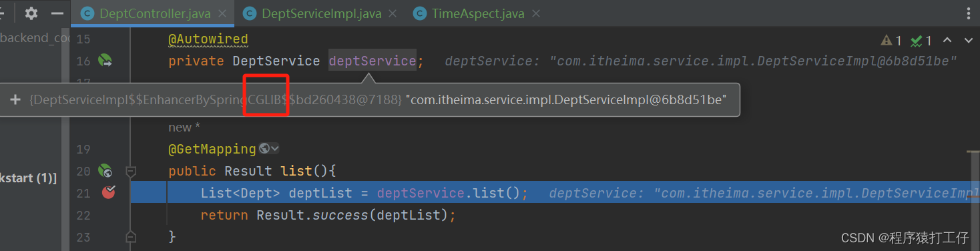Switch to DeptServiceImpl.java tab
The image size is (980, 251).
coord(321,13)
